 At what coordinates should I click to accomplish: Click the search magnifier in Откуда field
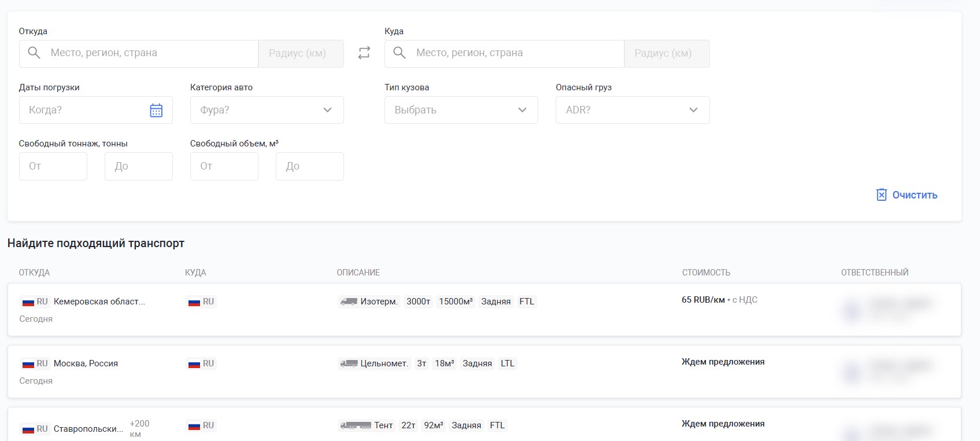(34, 53)
